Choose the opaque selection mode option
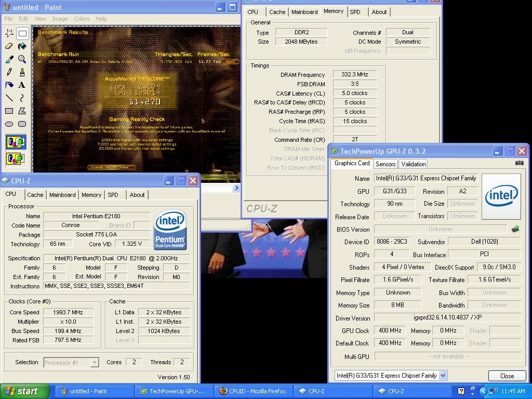532x399 pixels. click(16, 142)
